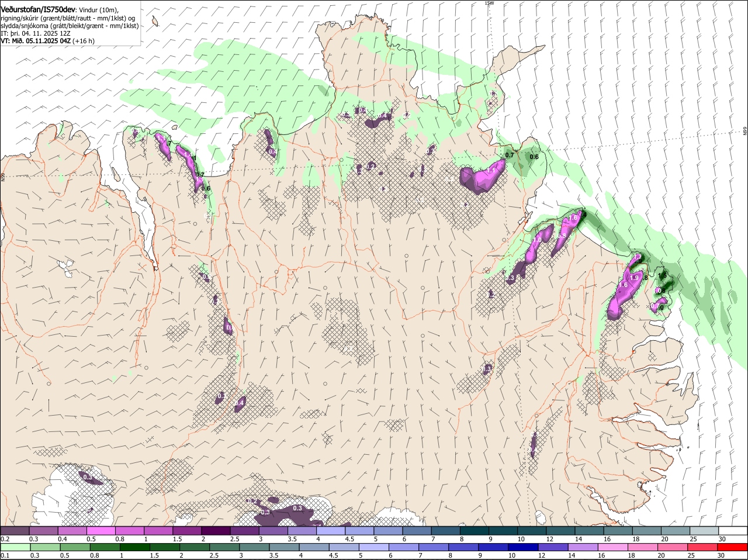748x560 pixels.
Task: Click the '0.2' label in the legend
Action: pos(5,538)
